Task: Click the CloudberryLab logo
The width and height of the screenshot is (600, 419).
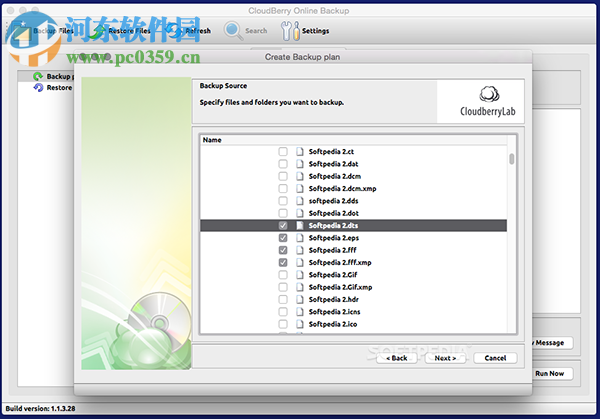Action: pyautogui.click(x=488, y=102)
